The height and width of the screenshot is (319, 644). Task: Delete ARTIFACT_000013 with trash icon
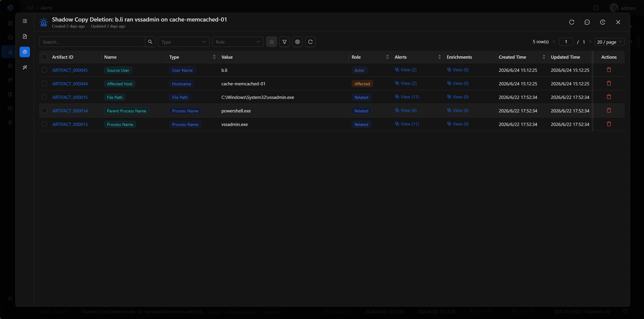609,124
